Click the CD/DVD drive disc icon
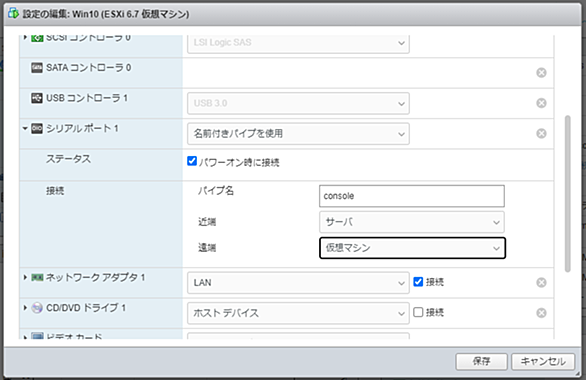Viewport: 586px width, 380px height. [x=37, y=308]
